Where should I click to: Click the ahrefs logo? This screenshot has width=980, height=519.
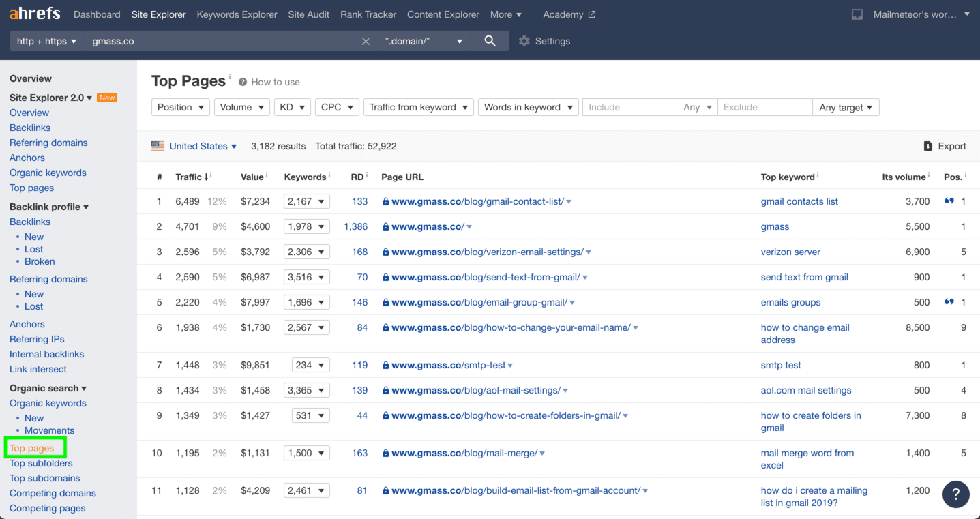(x=35, y=14)
